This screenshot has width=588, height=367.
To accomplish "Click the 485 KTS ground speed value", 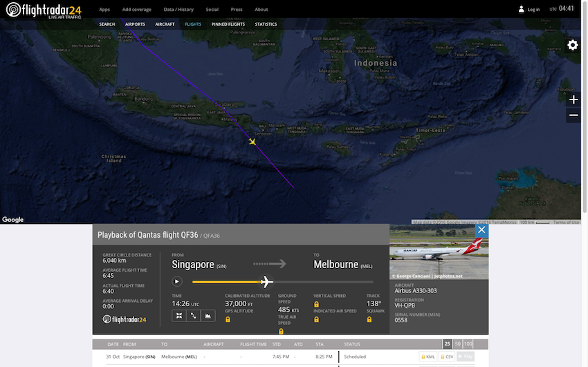I will coord(288,310).
